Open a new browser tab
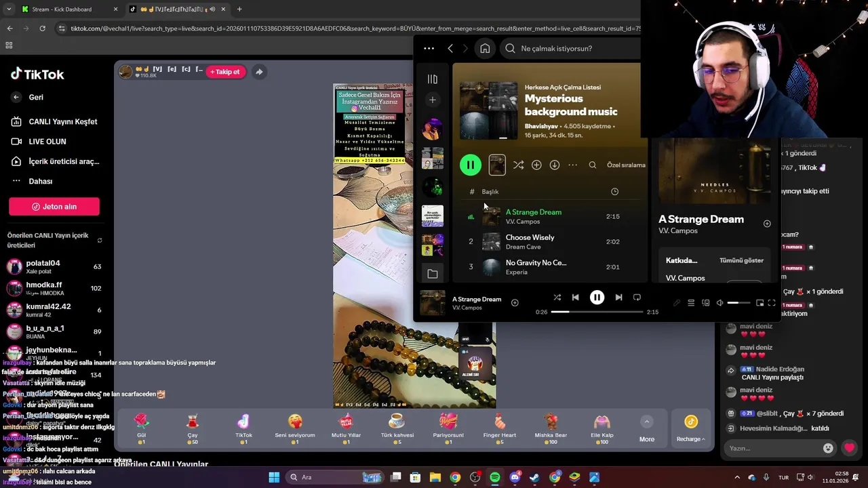The width and height of the screenshot is (868, 488). [239, 9]
